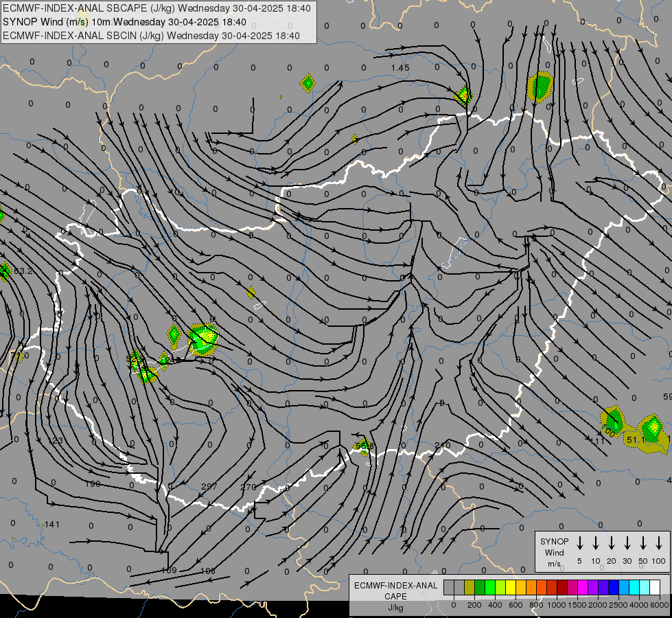Click the 109 value on the map
This screenshot has height=618, width=672.
(169, 571)
